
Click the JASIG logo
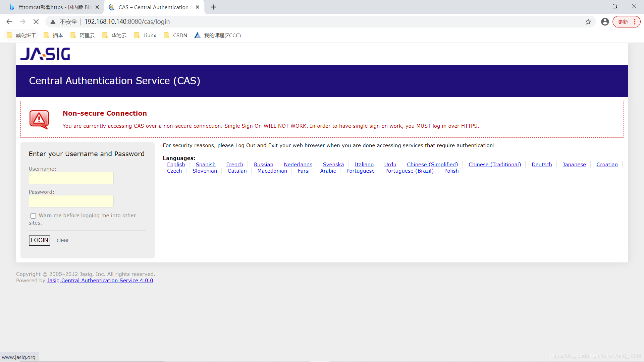pos(45,54)
